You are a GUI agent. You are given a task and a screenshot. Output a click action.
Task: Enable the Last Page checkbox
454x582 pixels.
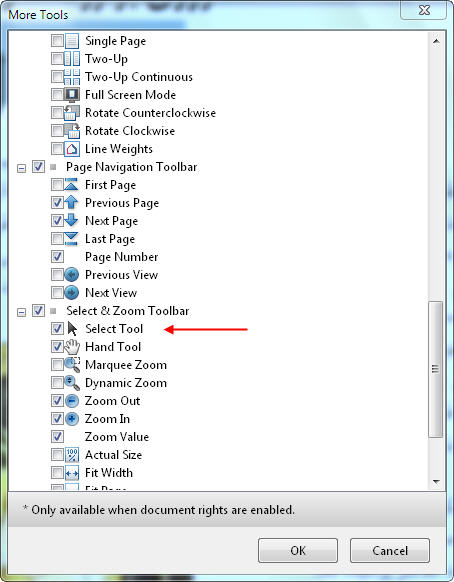[57, 239]
